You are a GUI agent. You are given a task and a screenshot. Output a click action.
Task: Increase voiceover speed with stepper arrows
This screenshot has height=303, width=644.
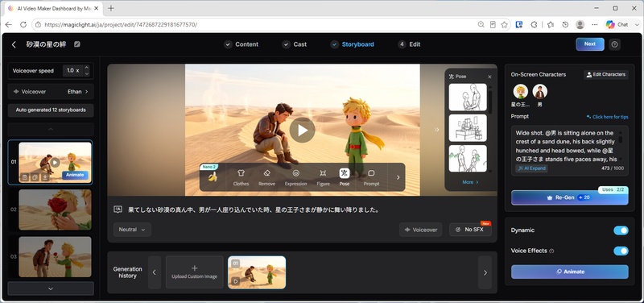(87, 68)
